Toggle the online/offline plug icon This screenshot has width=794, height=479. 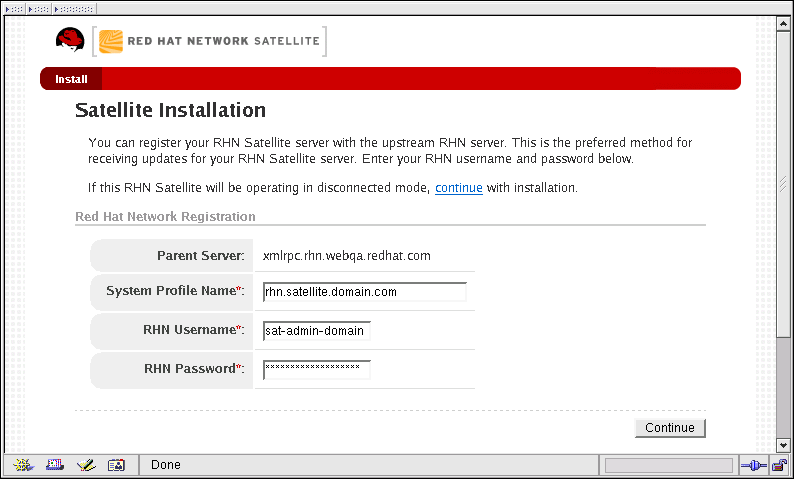click(752, 465)
